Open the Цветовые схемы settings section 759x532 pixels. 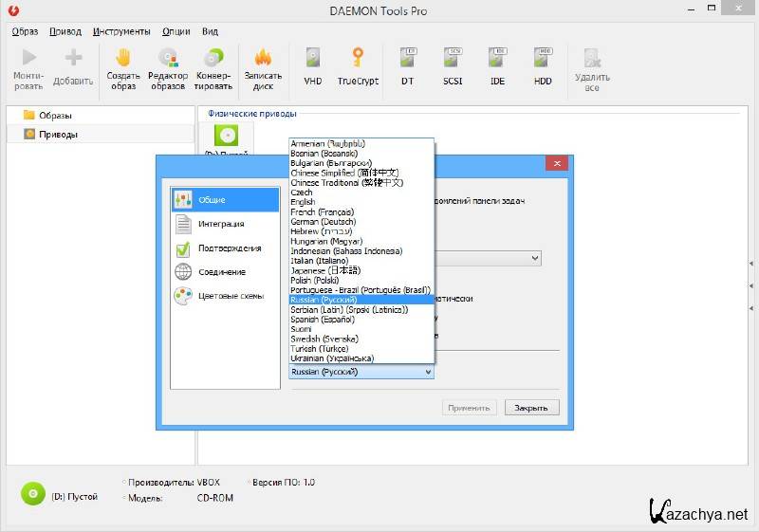(x=231, y=296)
